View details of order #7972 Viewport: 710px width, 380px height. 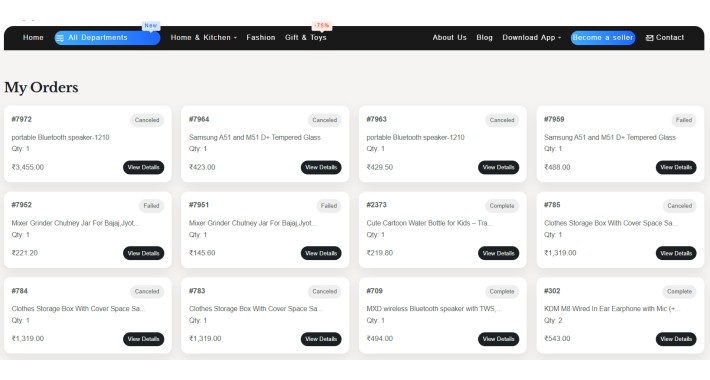click(x=143, y=168)
